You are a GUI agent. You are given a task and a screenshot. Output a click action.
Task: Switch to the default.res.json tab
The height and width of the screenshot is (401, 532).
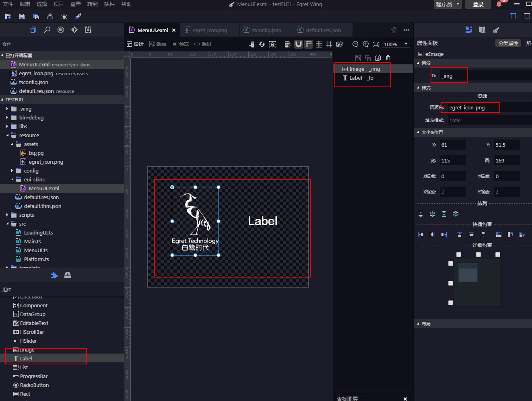(x=323, y=30)
